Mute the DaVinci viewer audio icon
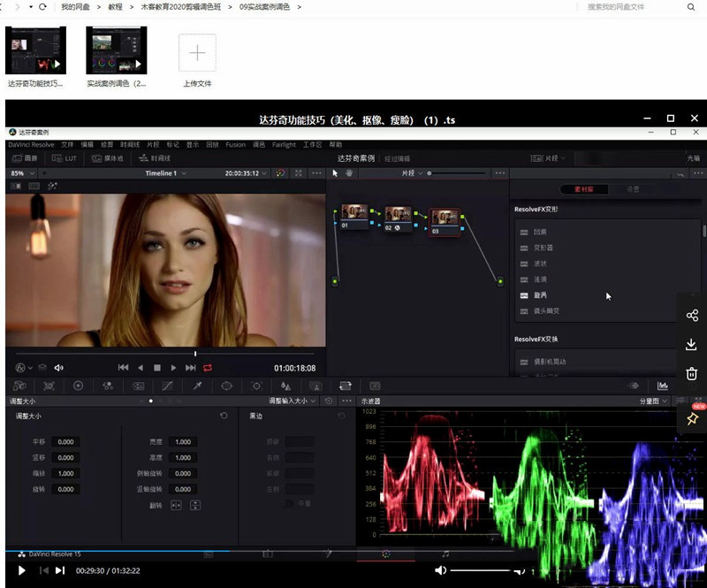Image resolution: width=707 pixels, height=588 pixels. (58, 368)
